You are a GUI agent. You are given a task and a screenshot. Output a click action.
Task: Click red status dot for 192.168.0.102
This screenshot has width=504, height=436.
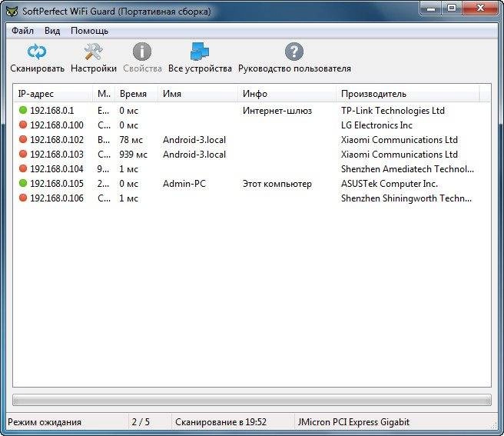pos(23,139)
